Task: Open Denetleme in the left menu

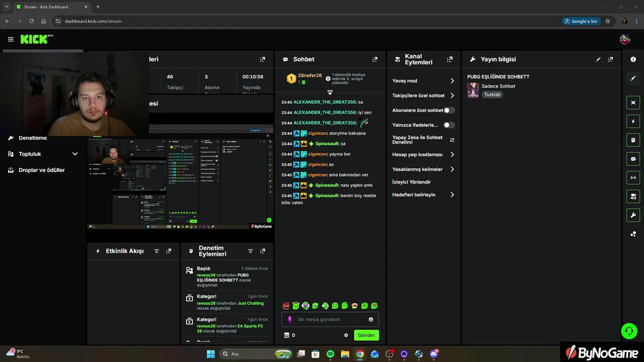Action: [33, 138]
